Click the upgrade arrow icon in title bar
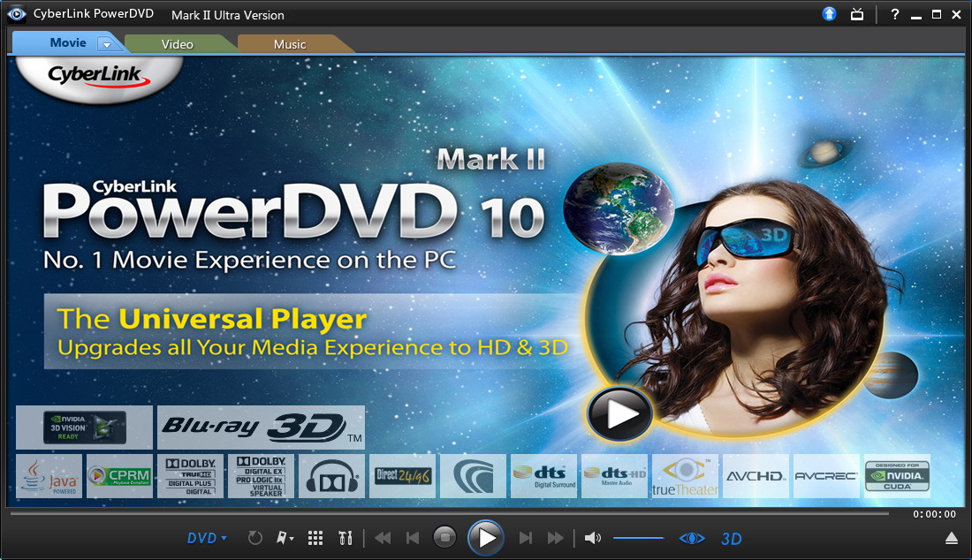 coord(830,13)
